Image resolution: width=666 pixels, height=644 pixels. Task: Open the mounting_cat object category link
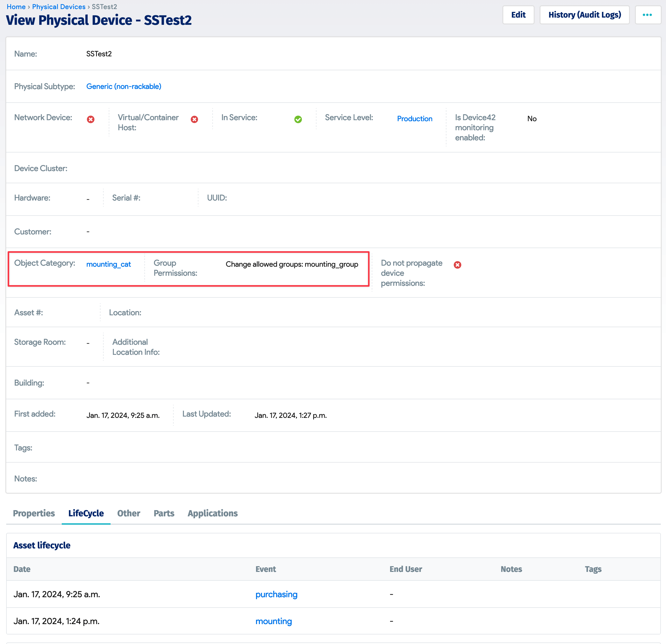click(109, 264)
